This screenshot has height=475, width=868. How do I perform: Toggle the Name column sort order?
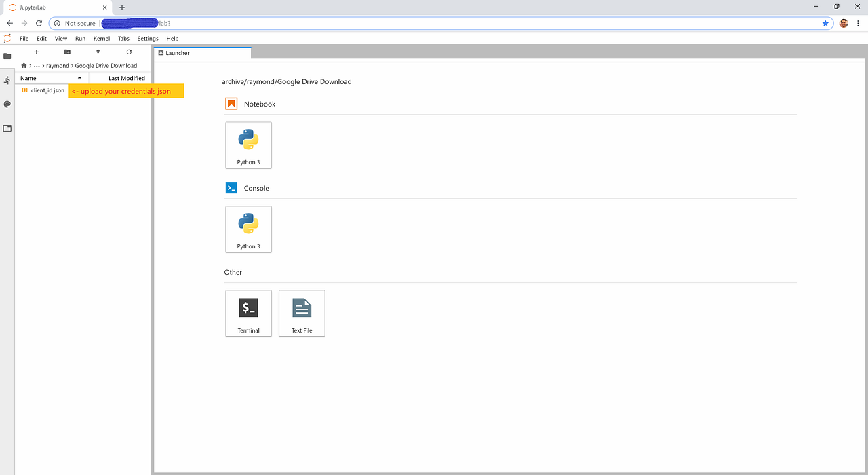tap(27, 77)
